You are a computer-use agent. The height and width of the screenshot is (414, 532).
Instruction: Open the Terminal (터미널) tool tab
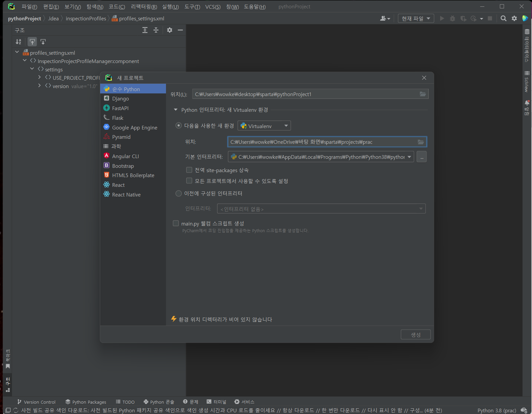(x=216, y=402)
